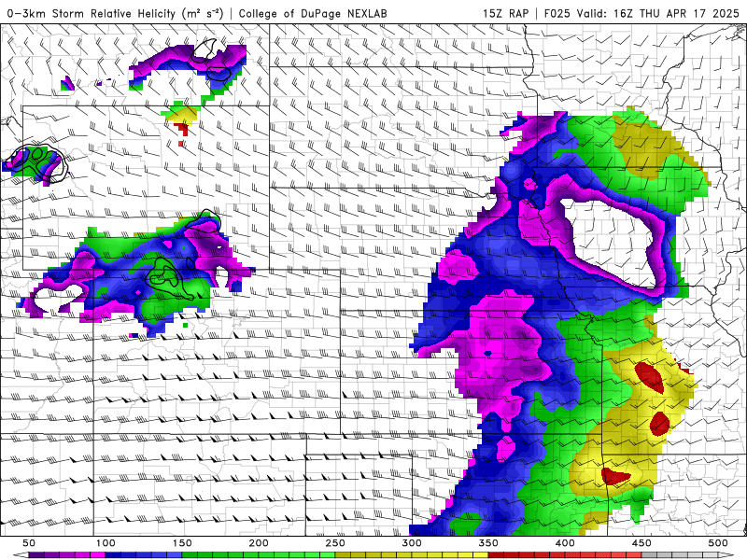Pick the blue section of the color bar
747x560 pixels.
tap(144, 555)
